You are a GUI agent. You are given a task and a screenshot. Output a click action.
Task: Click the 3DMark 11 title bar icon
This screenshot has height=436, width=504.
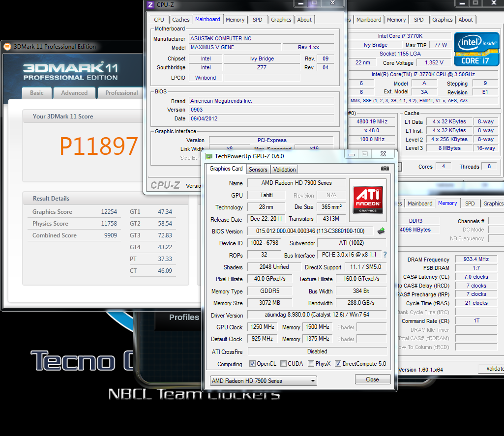coord(7,47)
